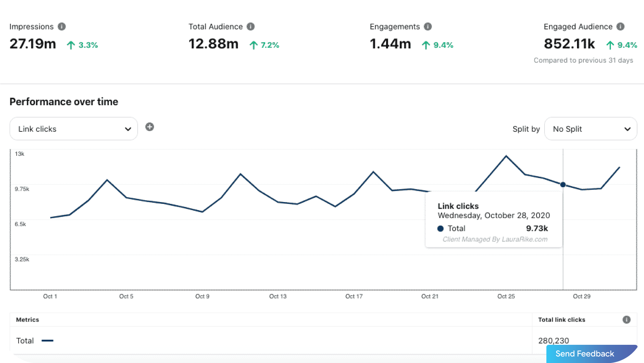Open the Engaged Audience info icon
The width and height of the screenshot is (644, 363).
pos(621,26)
